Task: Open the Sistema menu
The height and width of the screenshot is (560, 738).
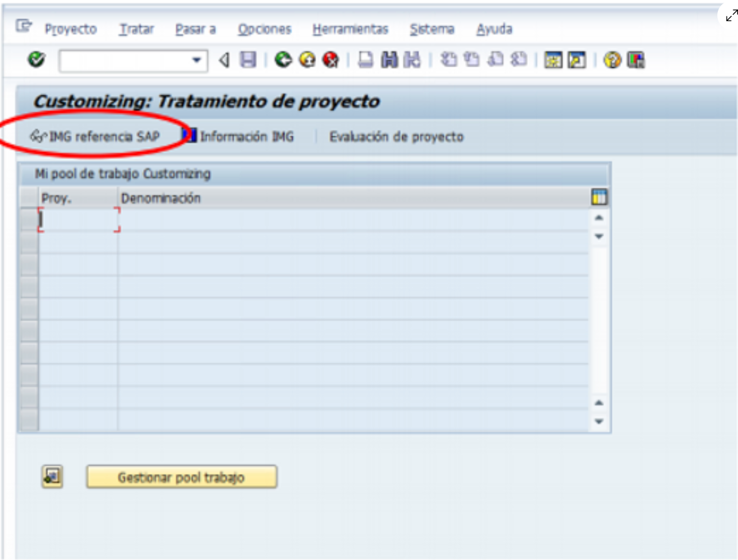Action: (431, 29)
